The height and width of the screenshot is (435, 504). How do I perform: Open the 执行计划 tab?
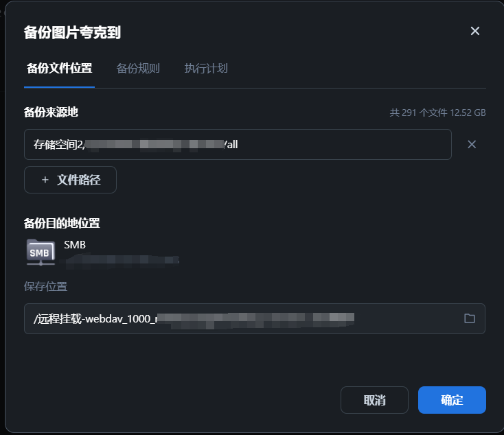pos(206,69)
